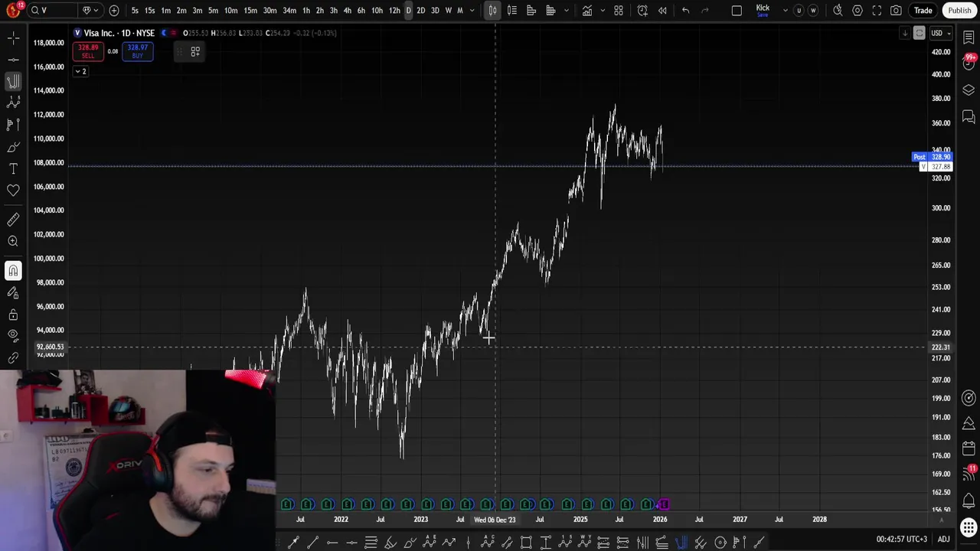
Task: Open the user avatar menu with 12 badge
Action: click(x=13, y=10)
